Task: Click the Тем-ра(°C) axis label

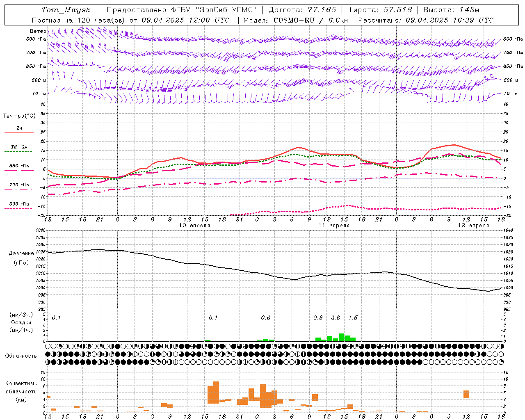Action: tap(19, 116)
